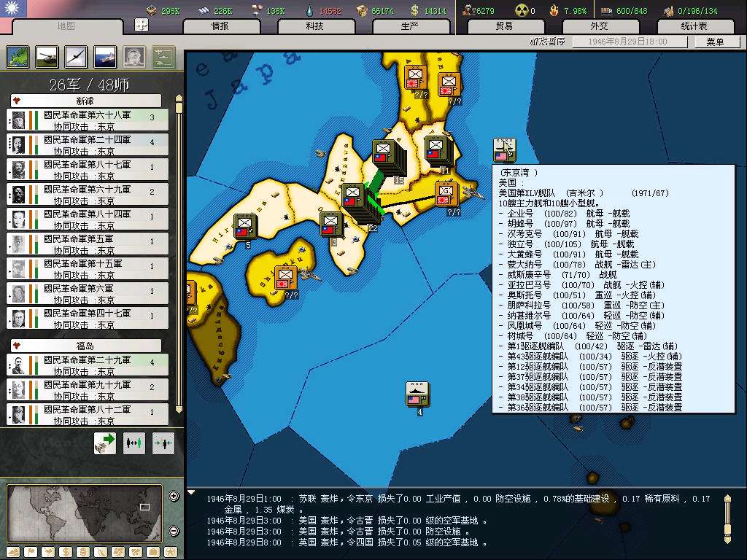This screenshot has height=560, width=747.
Task: Zoom in on the minimap with plus button
Action: 174,496
